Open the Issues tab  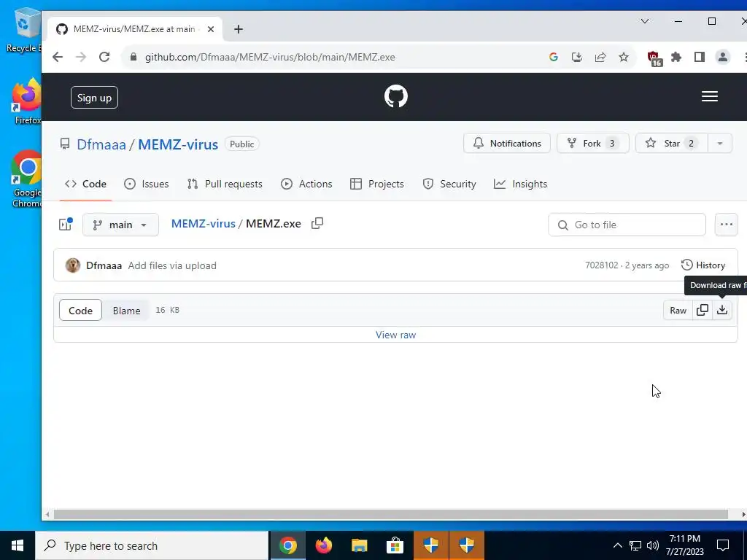click(146, 184)
